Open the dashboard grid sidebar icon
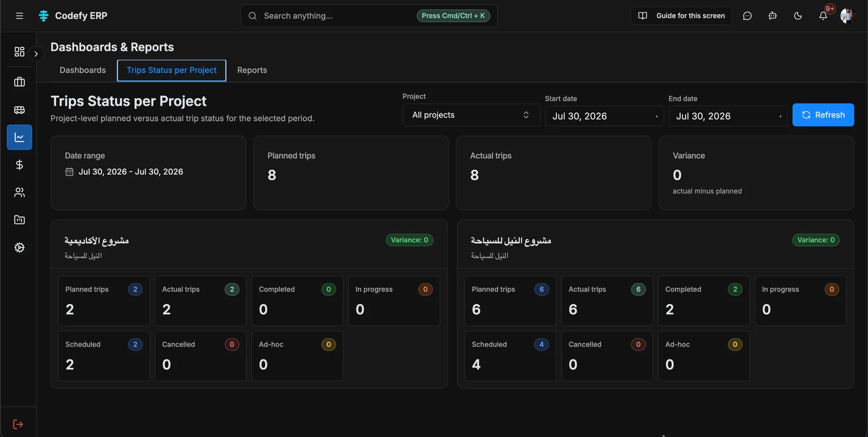 coord(19,52)
